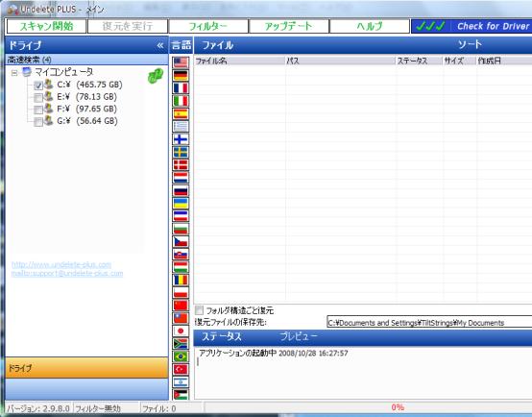Check the E:¥ drive checkbox
Screen dimensions: 532x417
(x=38, y=98)
